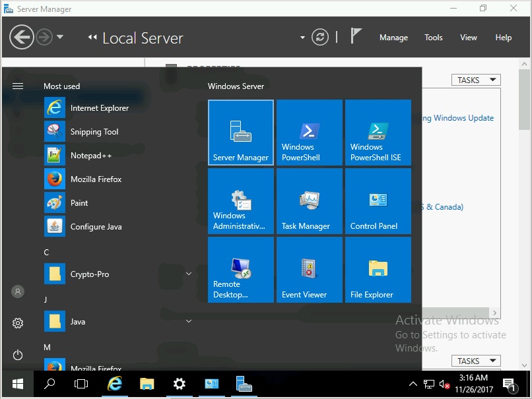
Task: Open taskbar Search magnifier
Action: pyautogui.click(x=50, y=384)
